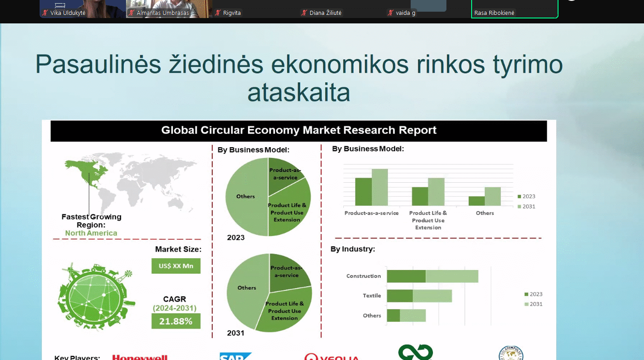This screenshot has height=360, width=644.
Task: Click the muted microphone icon beside Vika Uldukytė
Action: 44,13
